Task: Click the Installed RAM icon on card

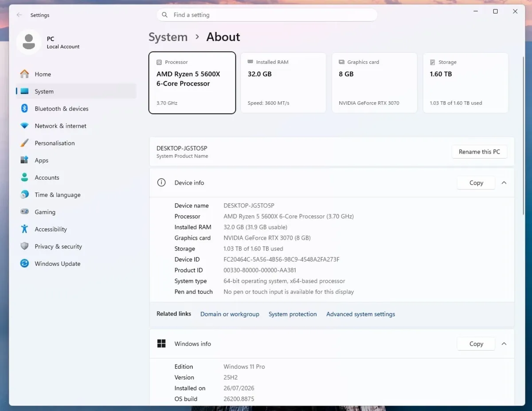Action: click(x=250, y=62)
